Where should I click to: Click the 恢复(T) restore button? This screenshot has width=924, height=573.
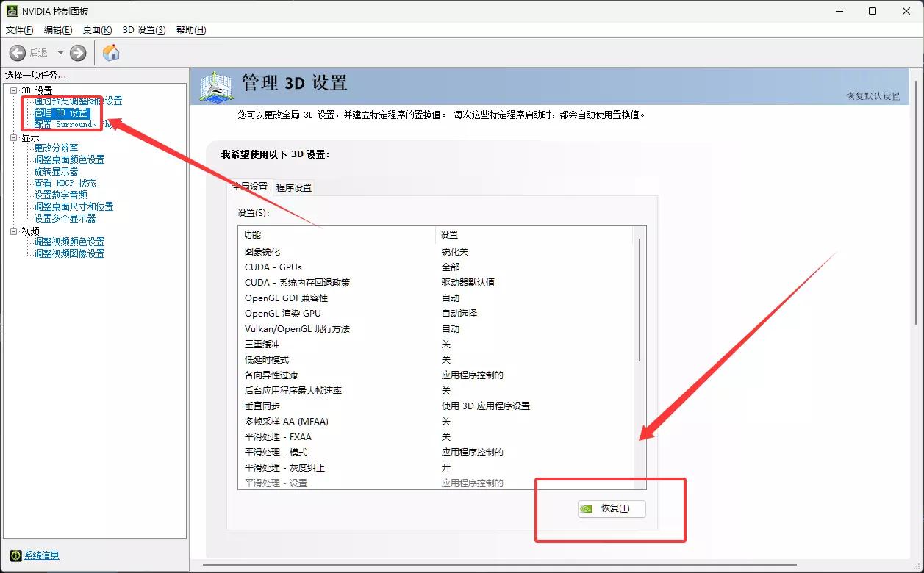click(x=612, y=509)
